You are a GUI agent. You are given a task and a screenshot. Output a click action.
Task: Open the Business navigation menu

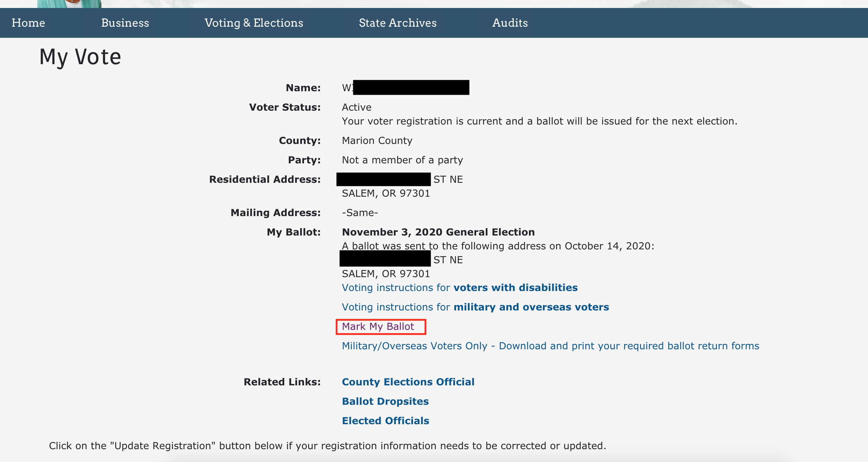pyautogui.click(x=125, y=23)
